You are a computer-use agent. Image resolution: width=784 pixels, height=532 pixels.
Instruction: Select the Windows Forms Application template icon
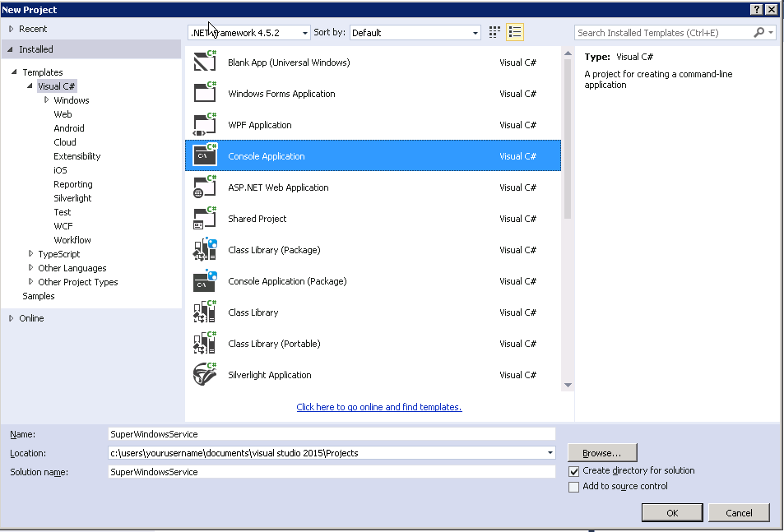tap(205, 93)
